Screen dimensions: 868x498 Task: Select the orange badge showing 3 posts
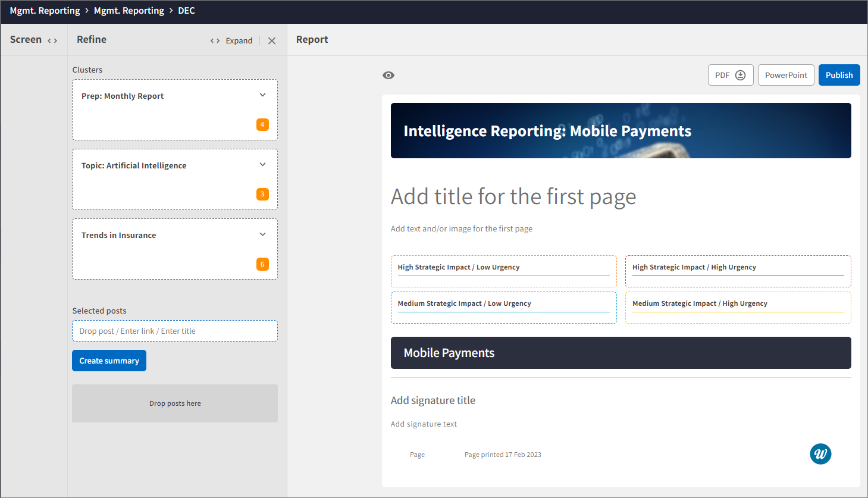click(x=262, y=194)
